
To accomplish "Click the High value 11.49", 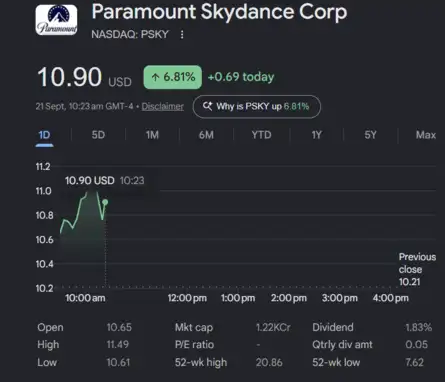I will pyautogui.click(x=117, y=345).
